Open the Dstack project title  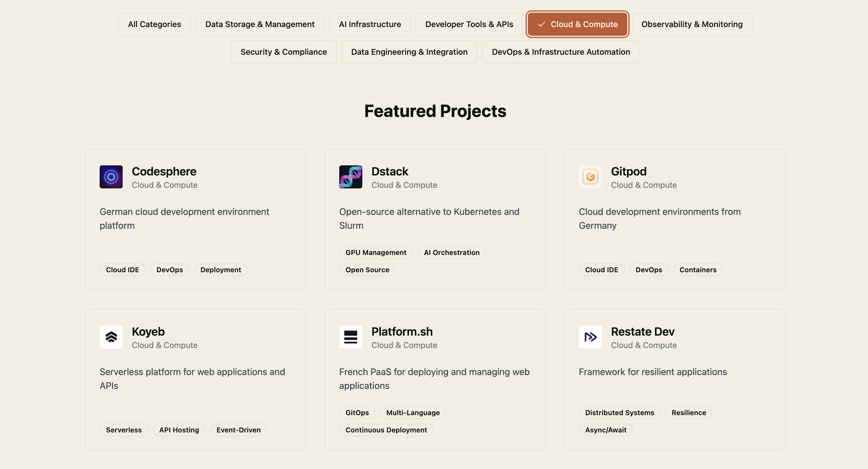click(390, 171)
